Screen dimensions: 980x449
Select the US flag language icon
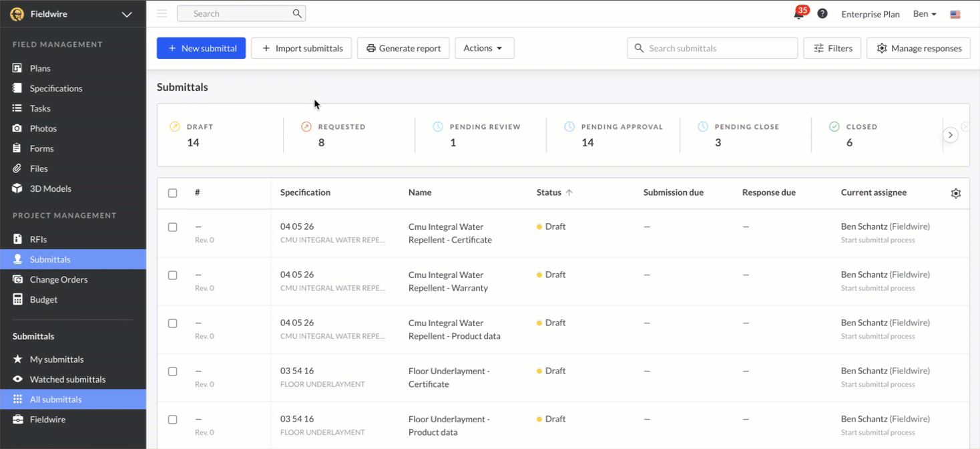coord(955,14)
